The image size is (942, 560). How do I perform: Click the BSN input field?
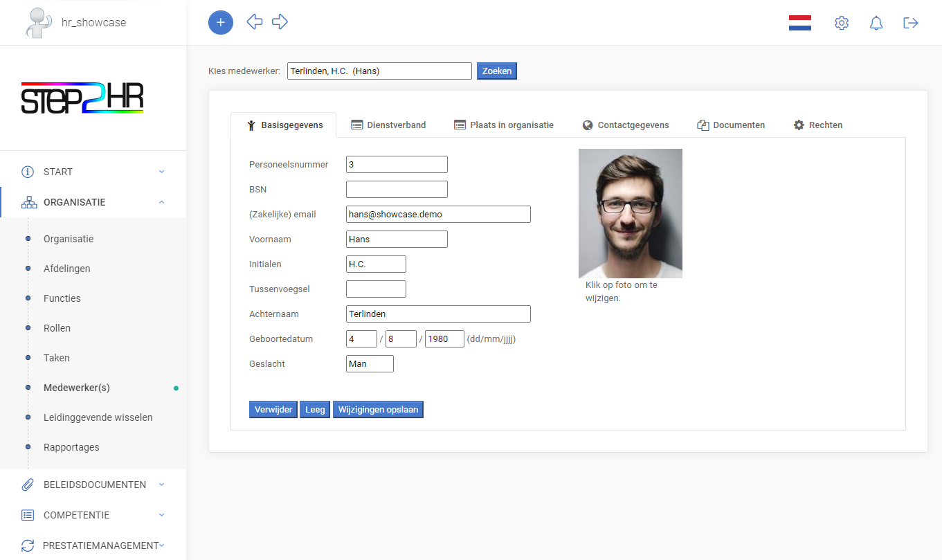point(396,189)
